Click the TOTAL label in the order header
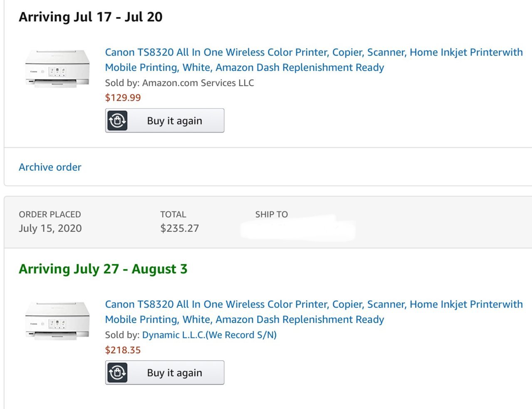Image resolution: width=532 pixels, height=409 pixels. [173, 214]
